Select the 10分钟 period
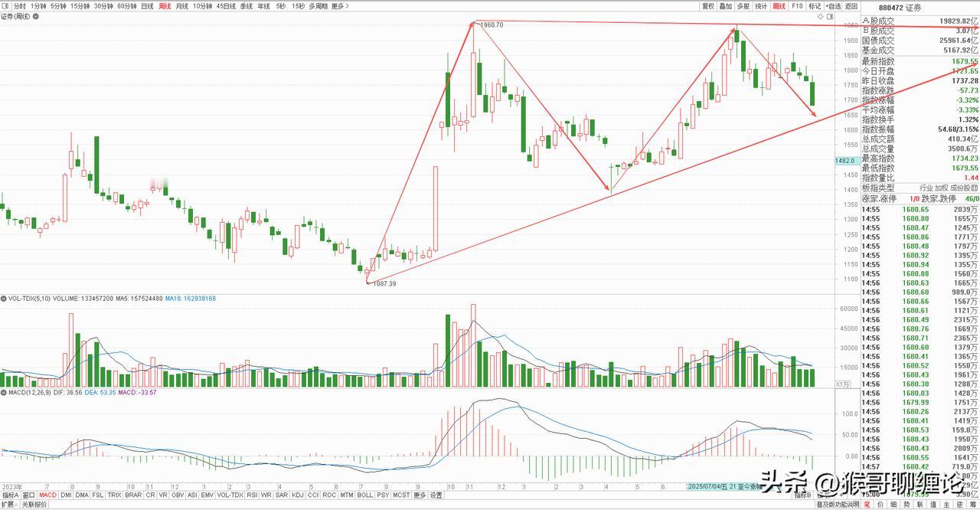This screenshot has width=980, height=510. coord(202,5)
